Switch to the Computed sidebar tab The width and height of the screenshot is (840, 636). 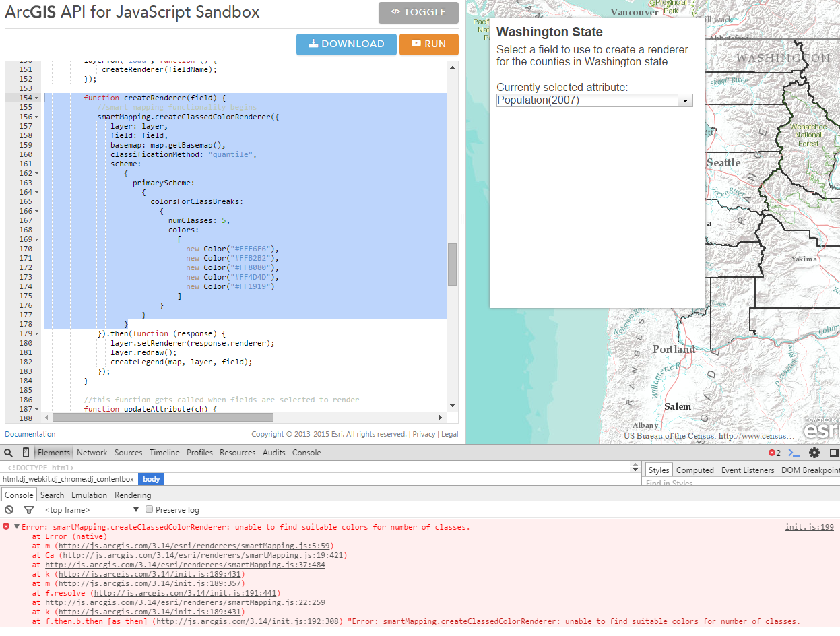coord(695,470)
